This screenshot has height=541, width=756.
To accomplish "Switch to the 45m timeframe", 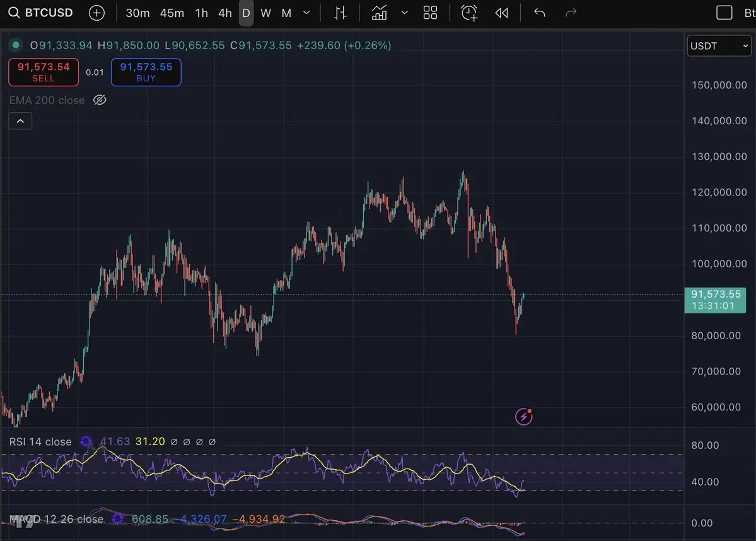I will tap(172, 13).
